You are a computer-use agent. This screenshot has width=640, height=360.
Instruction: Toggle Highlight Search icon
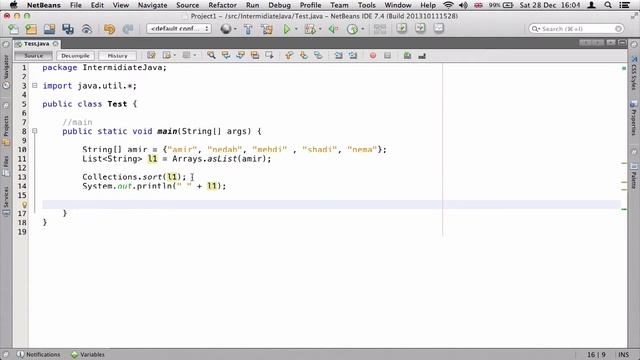pos(255,56)
